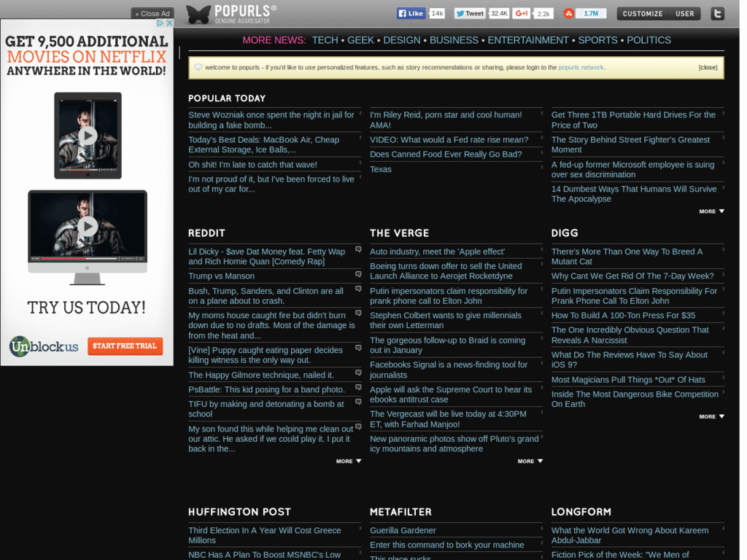Click the 2.2k Google plus count
Screen dimensions: 747x560
pos(543,13)
